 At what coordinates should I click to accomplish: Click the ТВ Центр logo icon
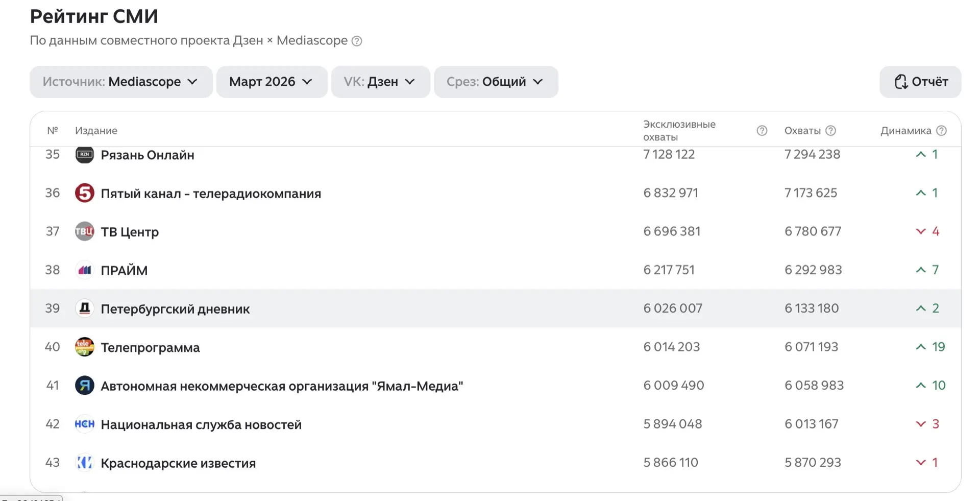84,231
